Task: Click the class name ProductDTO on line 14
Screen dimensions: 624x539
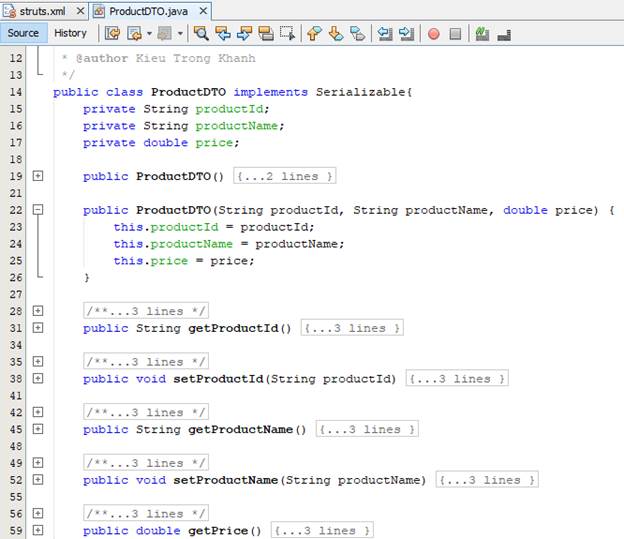Action: coord(189,92)
